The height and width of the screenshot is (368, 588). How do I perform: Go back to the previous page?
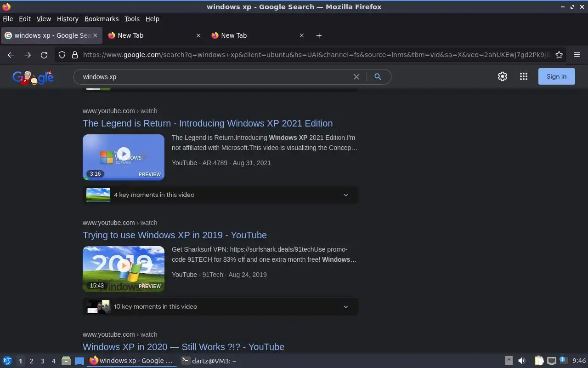[x=11, y=55]
